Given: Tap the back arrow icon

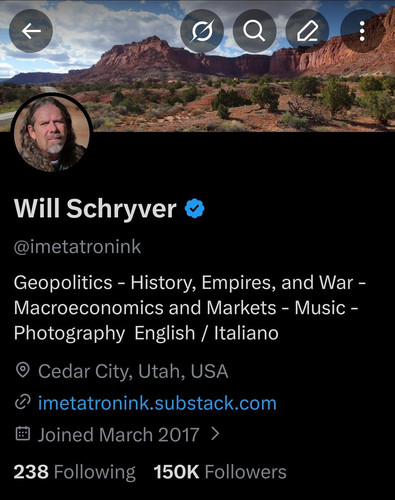Looking at the screenshot, I should point(31,31).
